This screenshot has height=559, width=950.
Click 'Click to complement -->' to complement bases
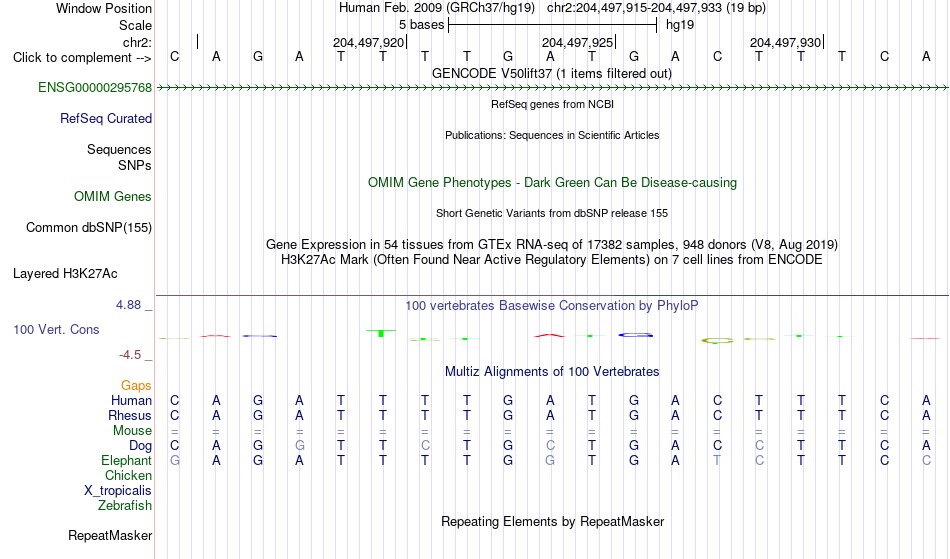point(82,58)
